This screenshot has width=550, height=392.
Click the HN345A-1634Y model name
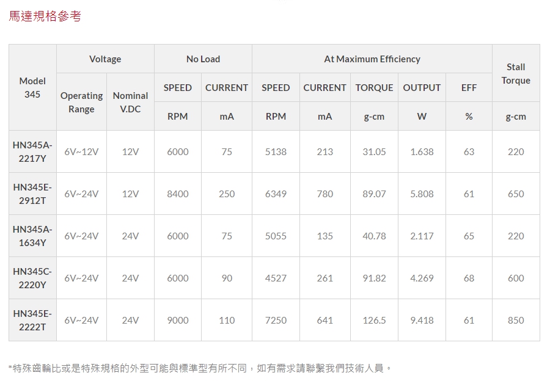tap(32, 236)
